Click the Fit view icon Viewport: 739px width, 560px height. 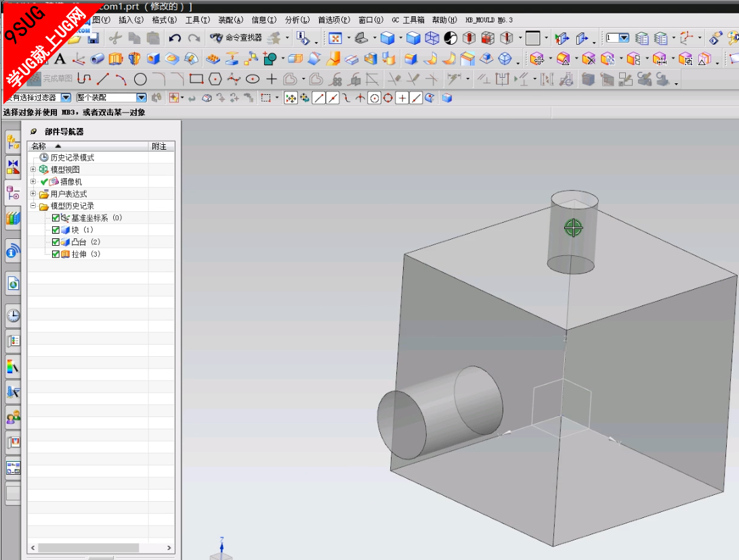point(335,38)
